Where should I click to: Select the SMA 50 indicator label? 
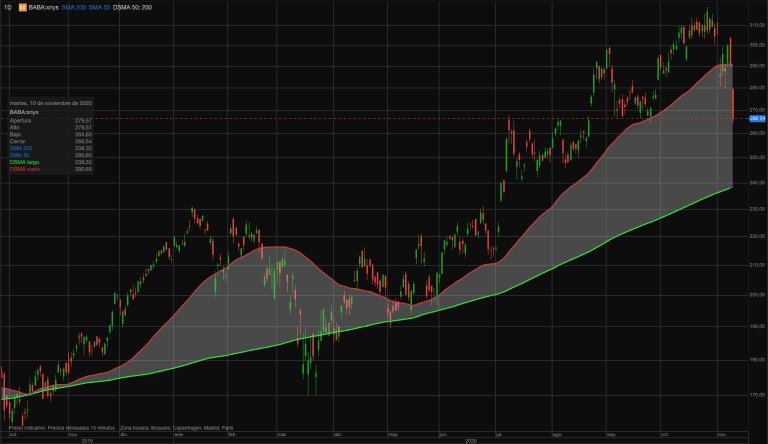[x=99, y=6]
